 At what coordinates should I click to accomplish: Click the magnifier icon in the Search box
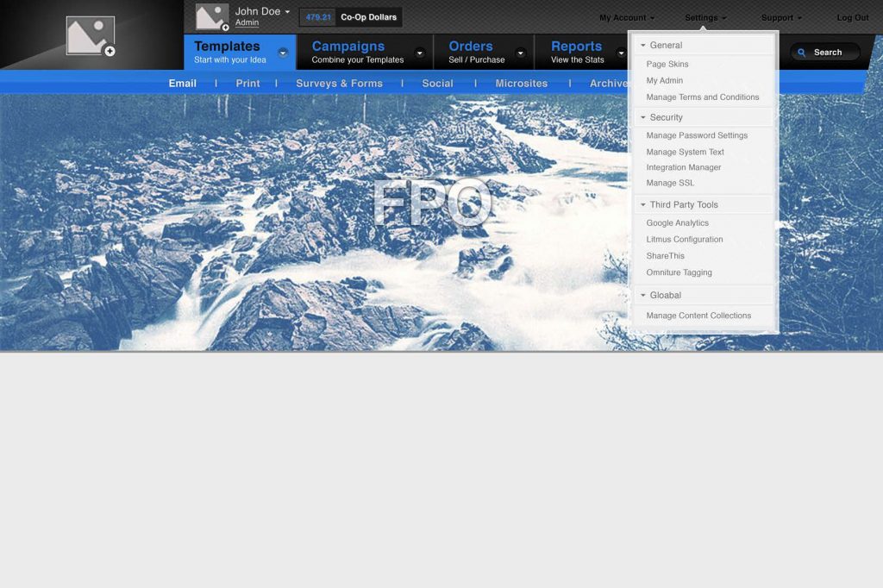tap(802, 53)
